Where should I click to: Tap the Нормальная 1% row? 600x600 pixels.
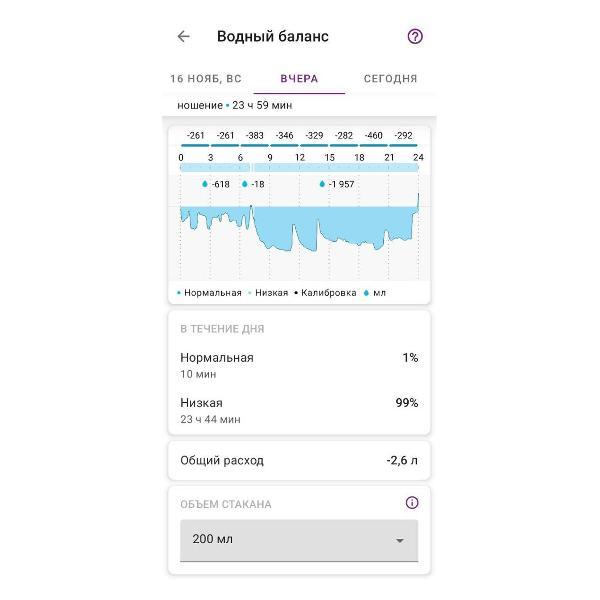pyautogui.click(x=299, y=365)
